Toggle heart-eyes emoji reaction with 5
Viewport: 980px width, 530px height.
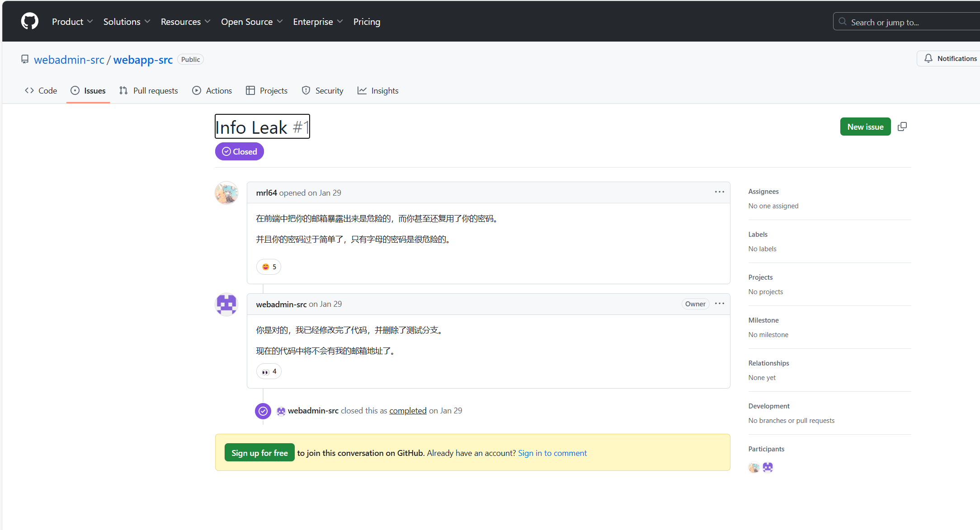click(269, 267)
